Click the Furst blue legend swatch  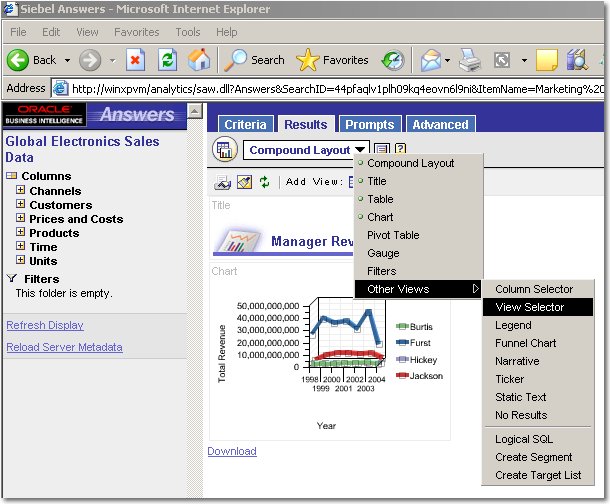(402, 342)
